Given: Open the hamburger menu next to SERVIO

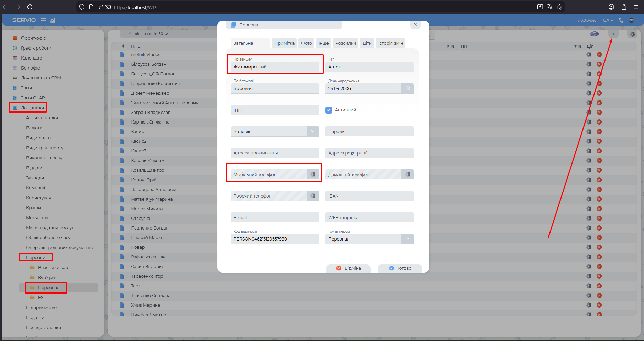Looking at the screenshot, I should [43, 20].
